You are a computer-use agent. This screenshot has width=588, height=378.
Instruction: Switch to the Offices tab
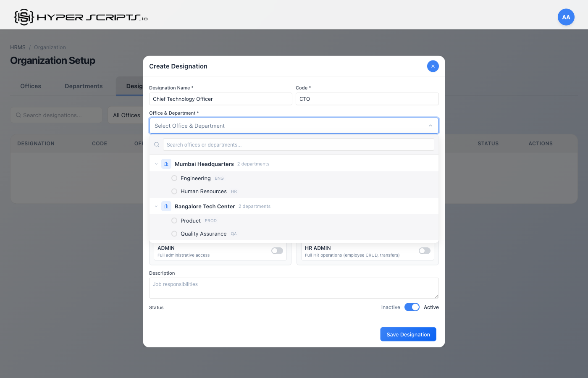(x=30, y=86)
